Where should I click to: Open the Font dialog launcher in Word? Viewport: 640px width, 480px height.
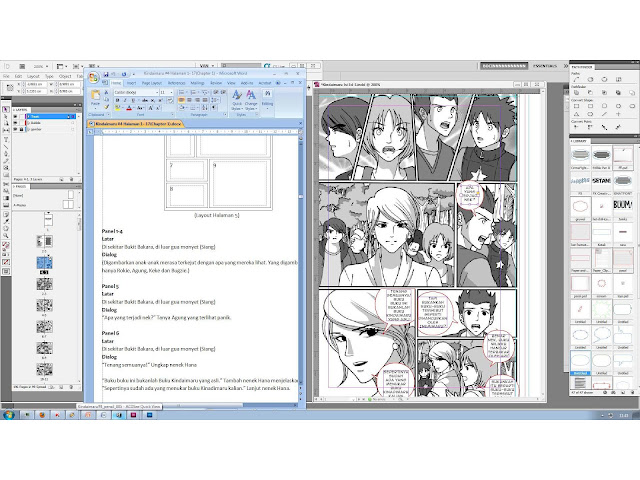click(x=173, y=115)
